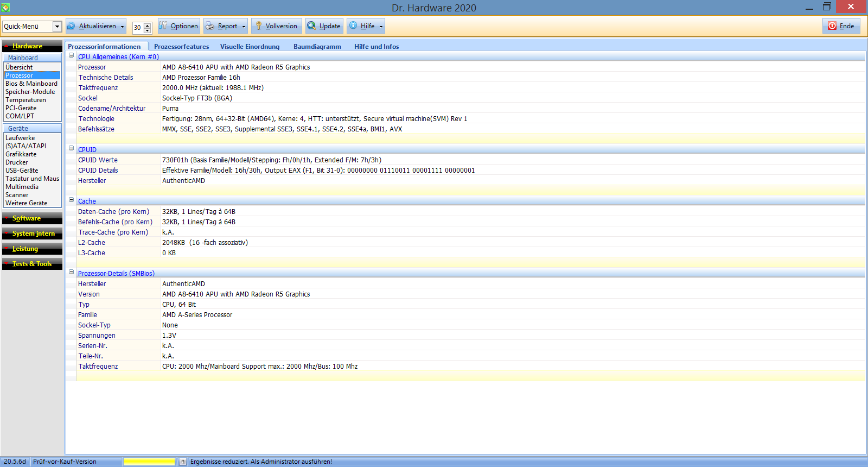Viewport: 868px width, 467px height.
Task: Open the Hilfe dropdown arrow
Action: click(381, 26)
